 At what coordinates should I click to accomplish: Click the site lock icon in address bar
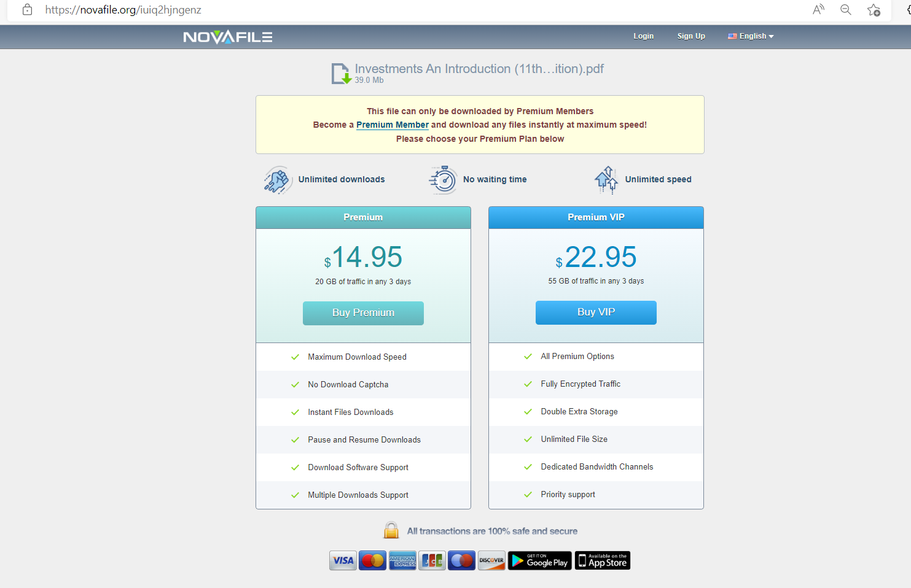pyautogui.click(x=27, y=10)
